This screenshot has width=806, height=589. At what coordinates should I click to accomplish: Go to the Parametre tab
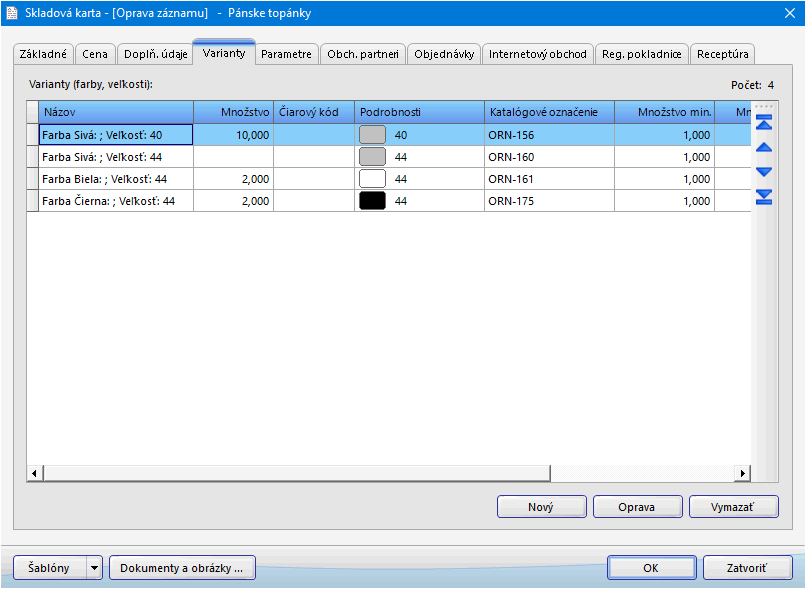point(287,54)
